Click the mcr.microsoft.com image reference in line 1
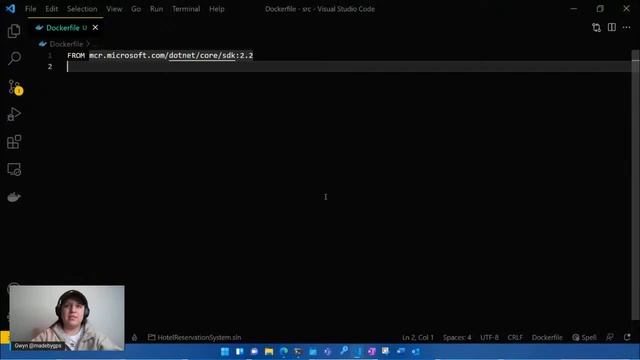 (171, 55)
